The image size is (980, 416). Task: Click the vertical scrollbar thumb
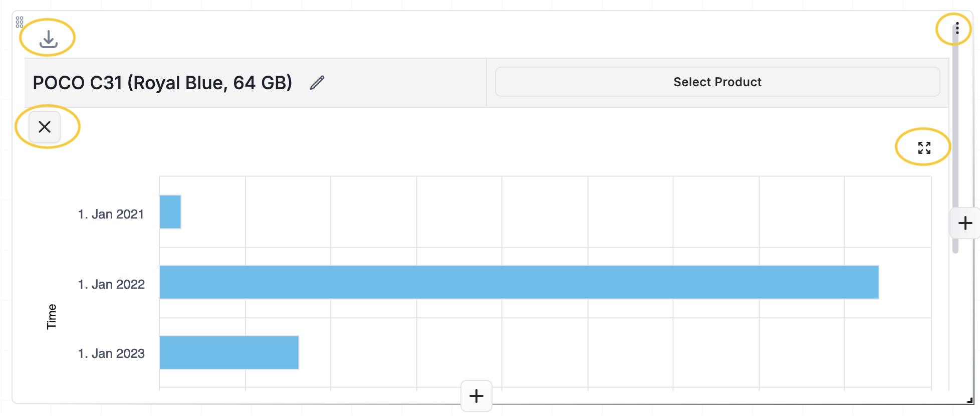click(x=955, y=125)
